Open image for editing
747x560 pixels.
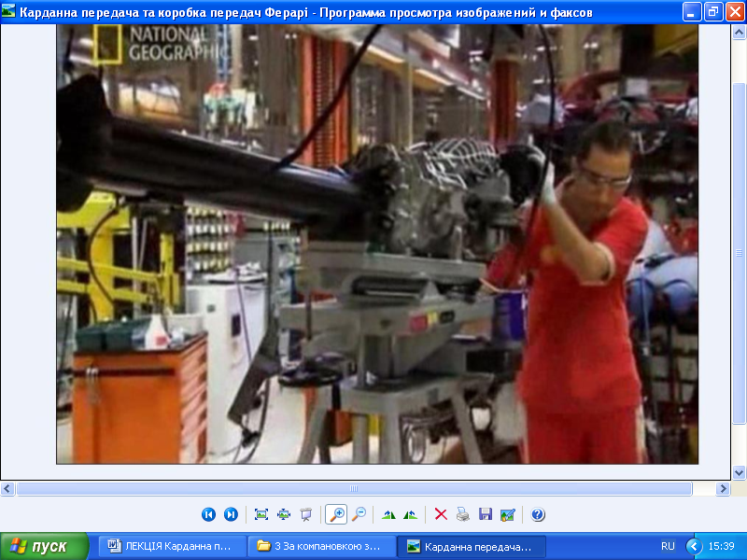point(507,514)
